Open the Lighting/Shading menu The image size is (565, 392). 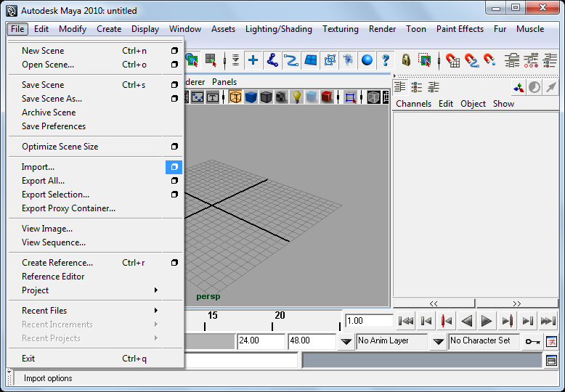click(x=279, y=29)
